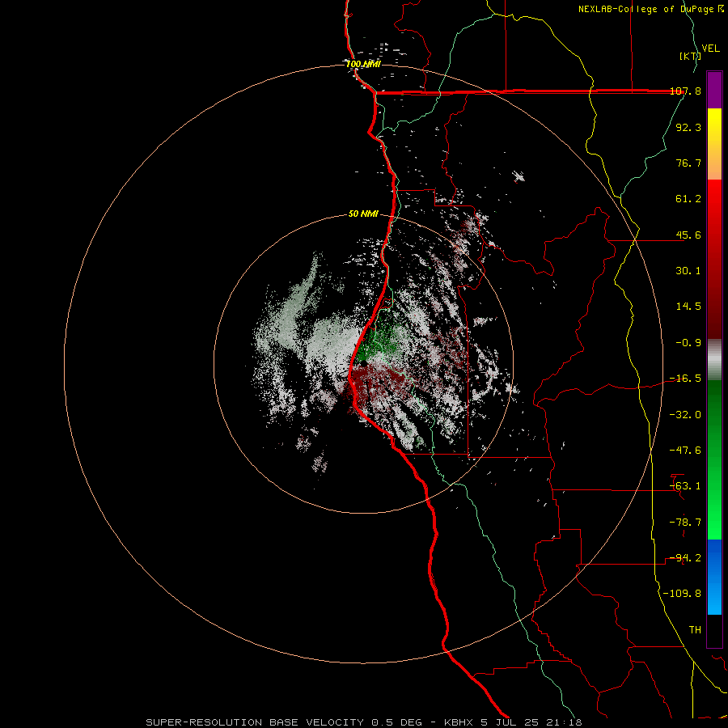Click the [KT] units label
Screen dimensions: 728x728
point(691,56)
